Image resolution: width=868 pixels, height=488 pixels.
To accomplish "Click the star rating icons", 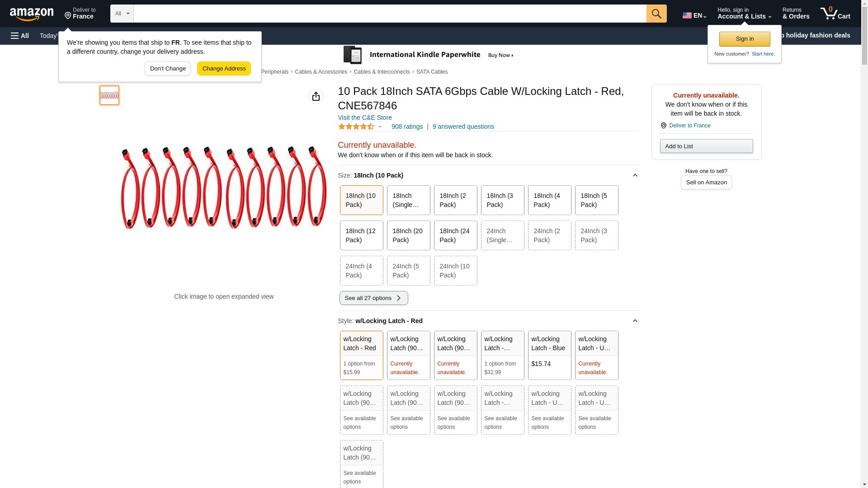I will (356, 127).
